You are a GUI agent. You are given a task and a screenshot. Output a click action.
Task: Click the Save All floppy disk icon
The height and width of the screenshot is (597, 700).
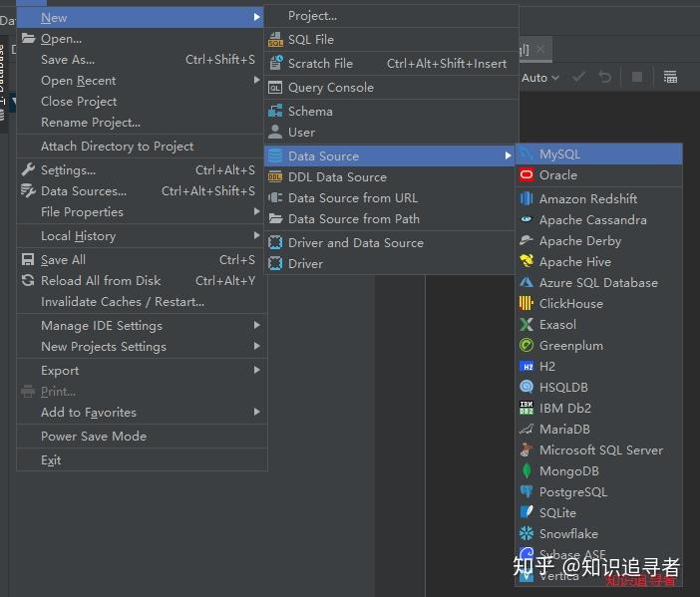(x=28, y=260)
